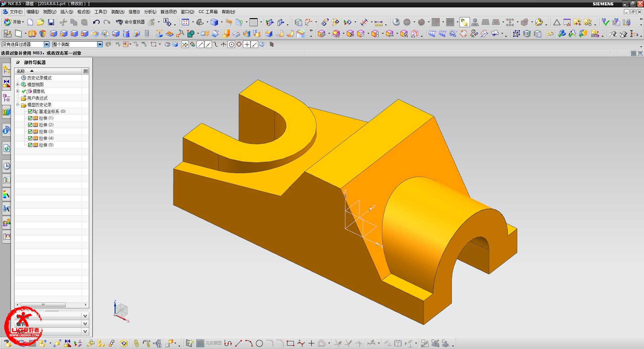Click the shaded sphere true-shading icon

396,22
